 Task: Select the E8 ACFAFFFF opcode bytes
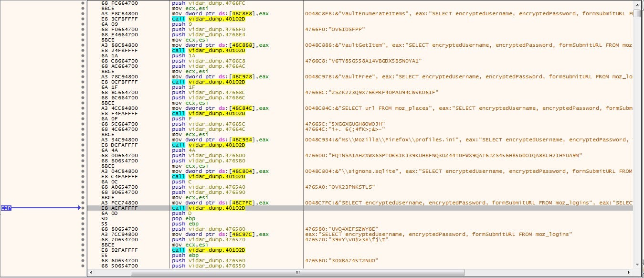118,208
